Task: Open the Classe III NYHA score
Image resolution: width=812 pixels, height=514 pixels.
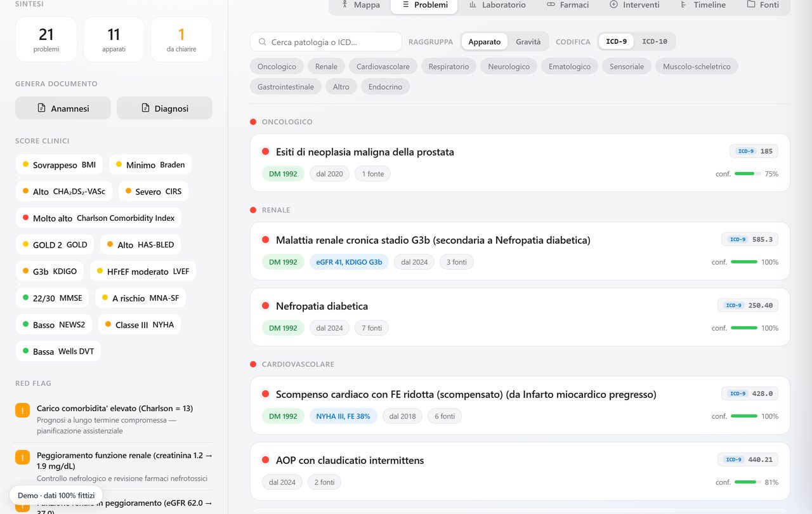Action: coord(139,325)
